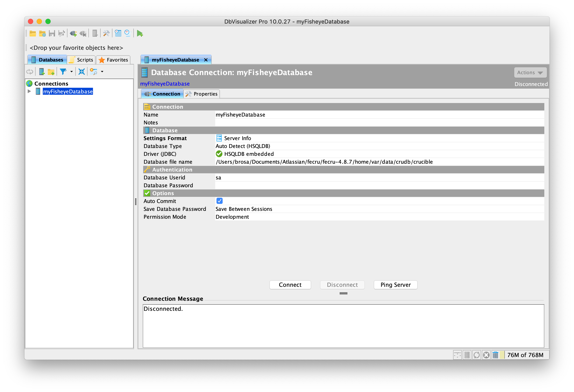The image size is (574, 392).
Task: Click the create folder icon with plus
Action: (x=51, y=72)
